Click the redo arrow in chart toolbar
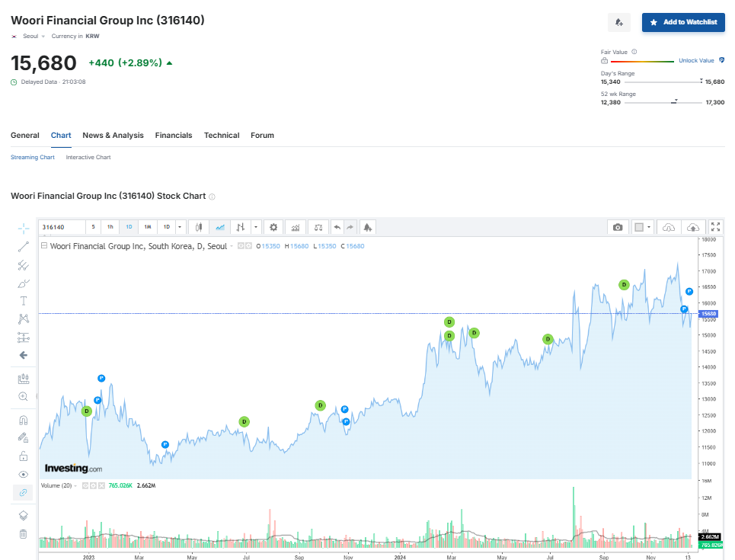 click(x=350, y=228)
